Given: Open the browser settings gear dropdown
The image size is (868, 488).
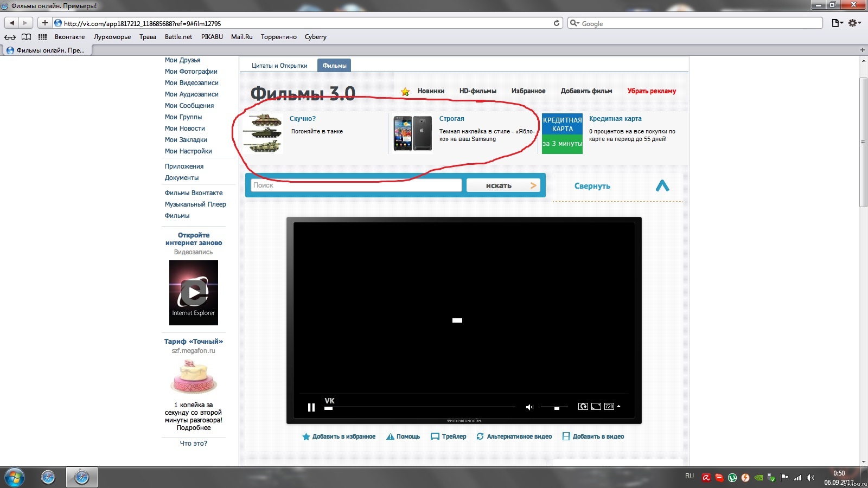Looking at the screenshot, I should pyautogui.click(x=855, y=23).
